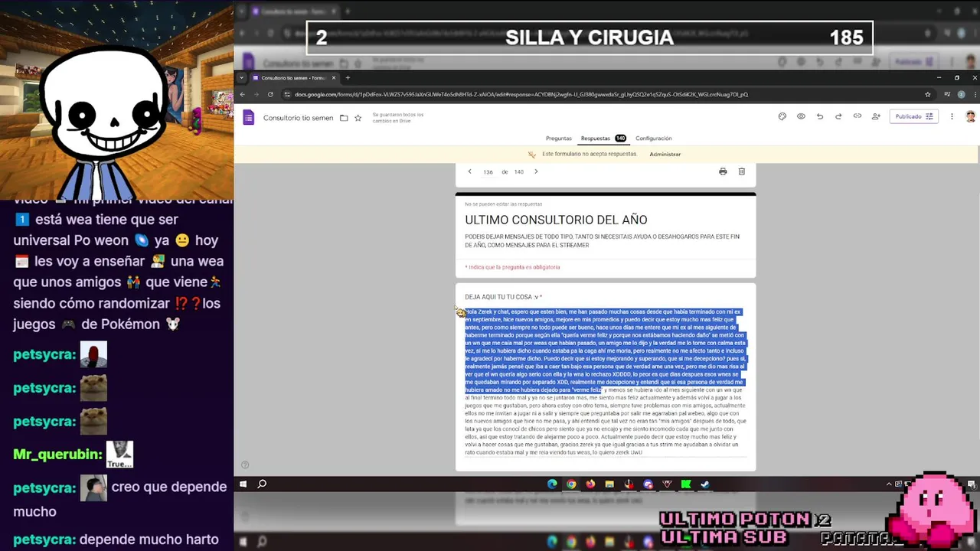Open File Explorer from taskbar
The height and width of the screenshot is (551, 980).
click(609, 484)
